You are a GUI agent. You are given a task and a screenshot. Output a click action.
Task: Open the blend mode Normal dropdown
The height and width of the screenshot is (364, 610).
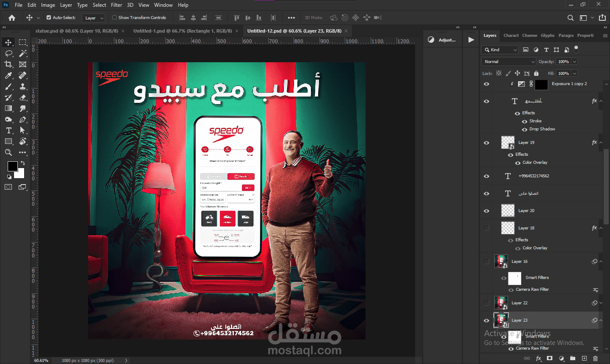[509, 62]
